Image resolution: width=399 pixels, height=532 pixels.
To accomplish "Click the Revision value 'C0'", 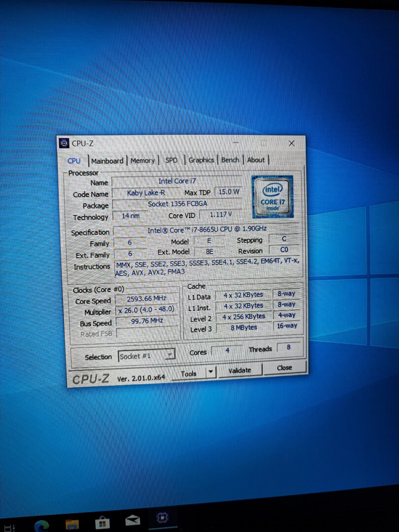I will click(x=284, y=250).
